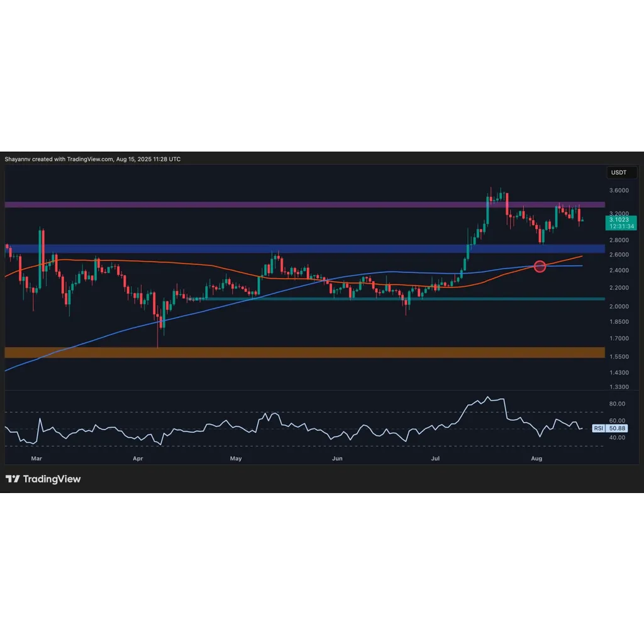Click the 1.5500 price axis label
Viewport: 644px width, 644px height.
click(x=619, y=357)
